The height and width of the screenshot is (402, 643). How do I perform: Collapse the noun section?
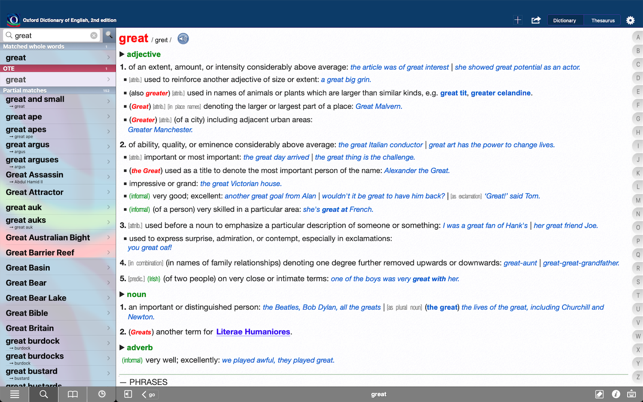[x=122, y=294]
